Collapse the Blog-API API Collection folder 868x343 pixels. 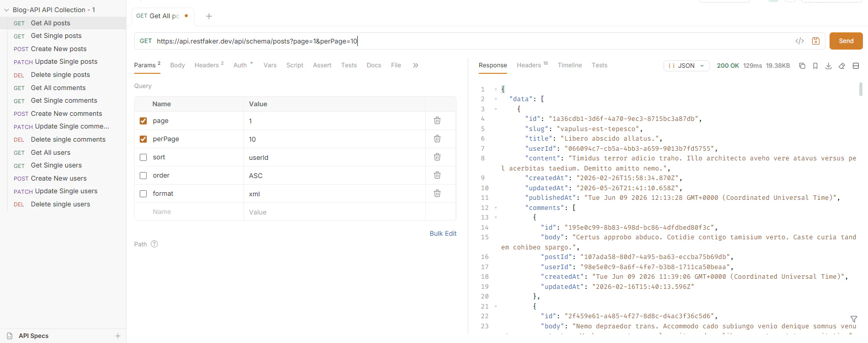(7, 10)
